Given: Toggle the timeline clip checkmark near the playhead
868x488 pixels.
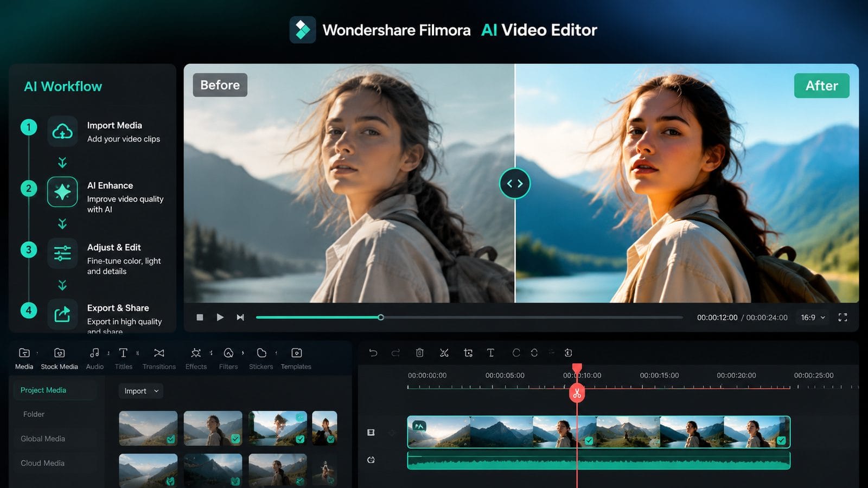Looking at the screenshot, I should [x=589, y=441].
